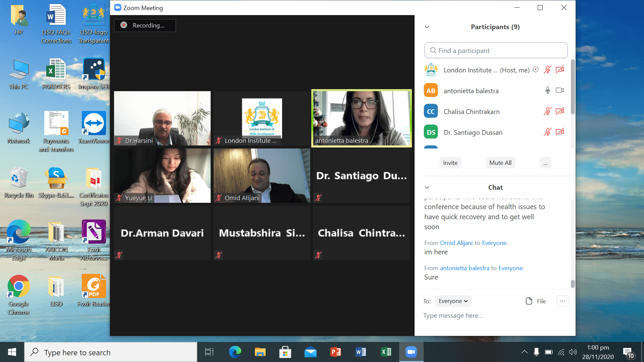Open the Recycle Bin
This screenshot has height=362, width=644.
(19, 183)
